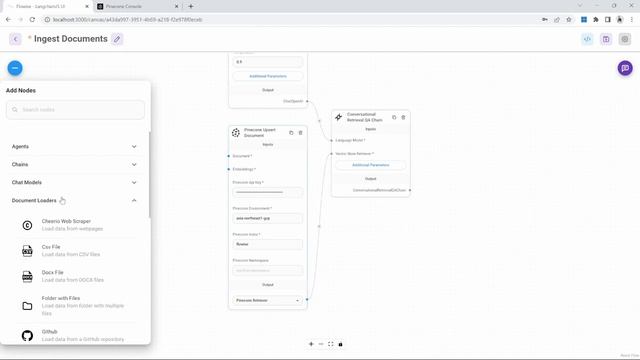
Task: Click the Vector Store Retriever input handle
Action: click(331, 154)
